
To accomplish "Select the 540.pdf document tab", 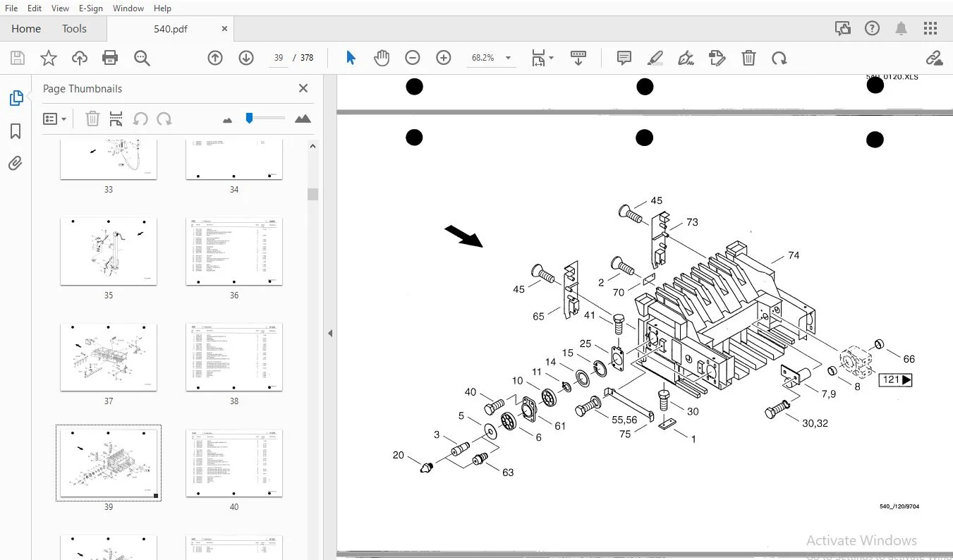I will (170, 29).
